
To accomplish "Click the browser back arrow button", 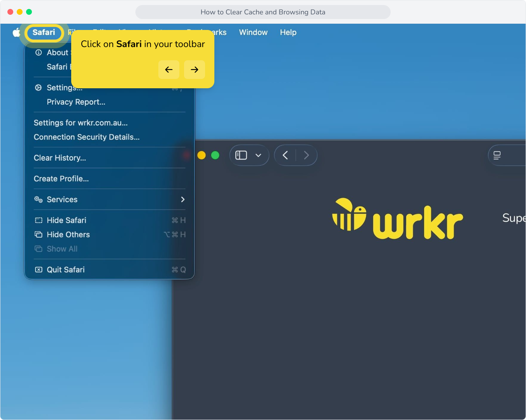I will point(285,155).
